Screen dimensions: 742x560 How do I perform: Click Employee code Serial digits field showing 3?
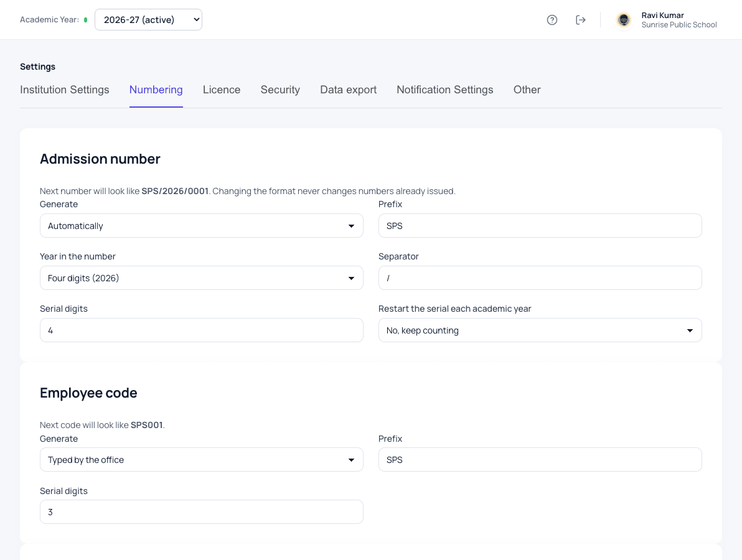(x=202, y=511)
